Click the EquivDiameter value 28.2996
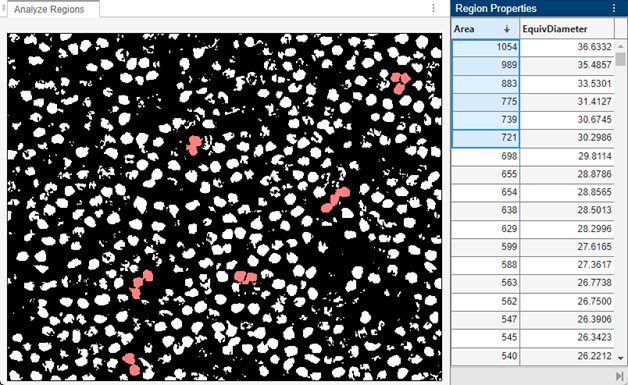Screen dimensions: 628x385 coord(594,229)
